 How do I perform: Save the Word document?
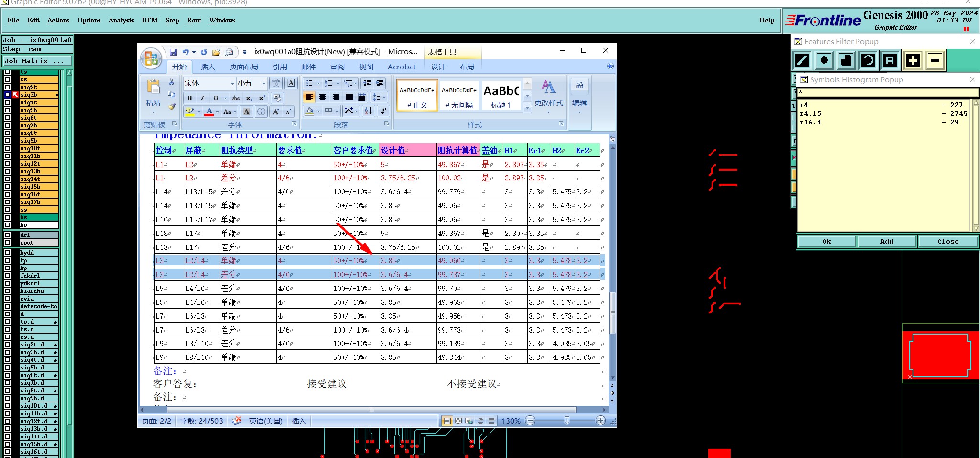tap(173, 52)
